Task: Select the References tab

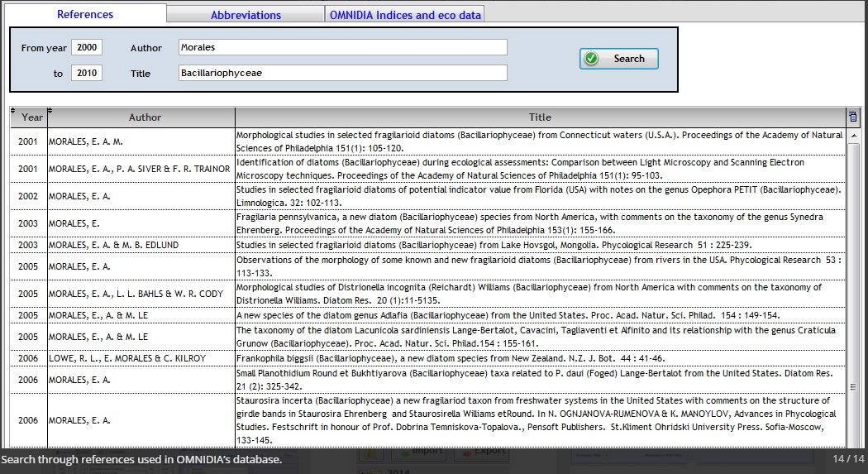Action: click(85, 14)
